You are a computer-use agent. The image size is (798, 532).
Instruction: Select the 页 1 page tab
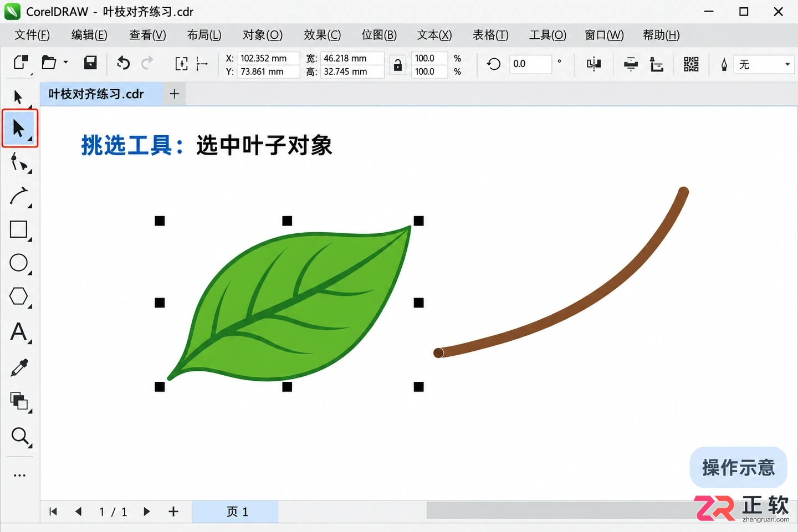(235, 511)
